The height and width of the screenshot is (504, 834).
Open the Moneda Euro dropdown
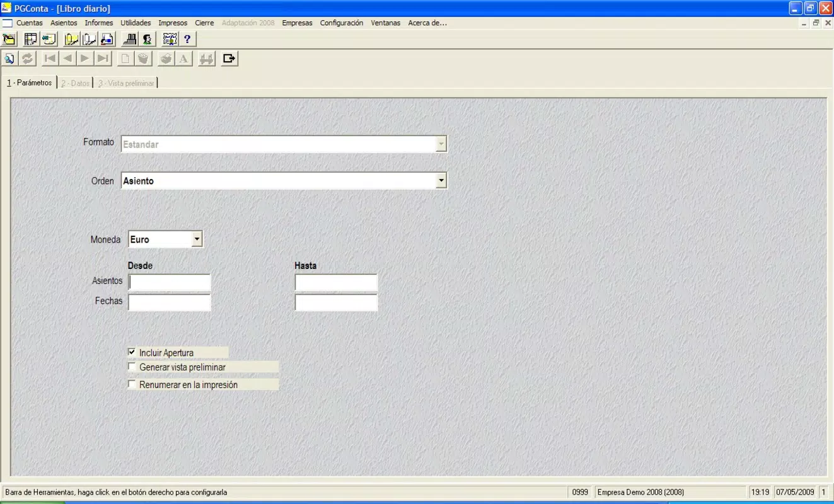197,239
